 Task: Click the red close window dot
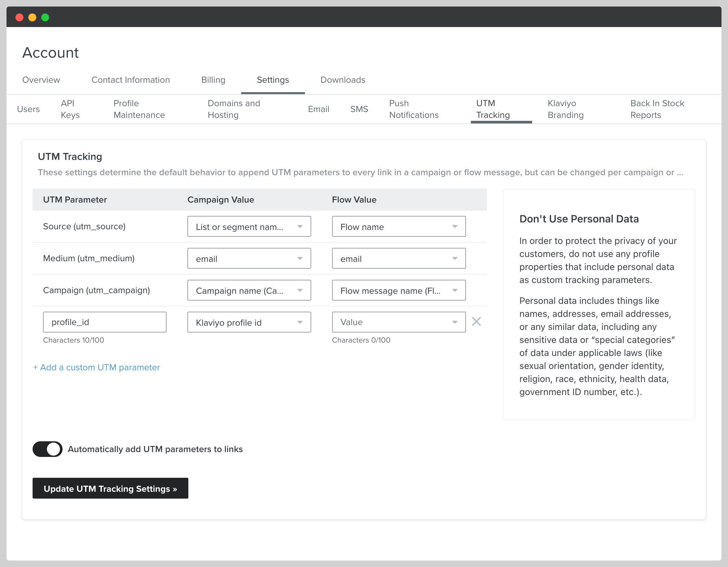point(19,17)
